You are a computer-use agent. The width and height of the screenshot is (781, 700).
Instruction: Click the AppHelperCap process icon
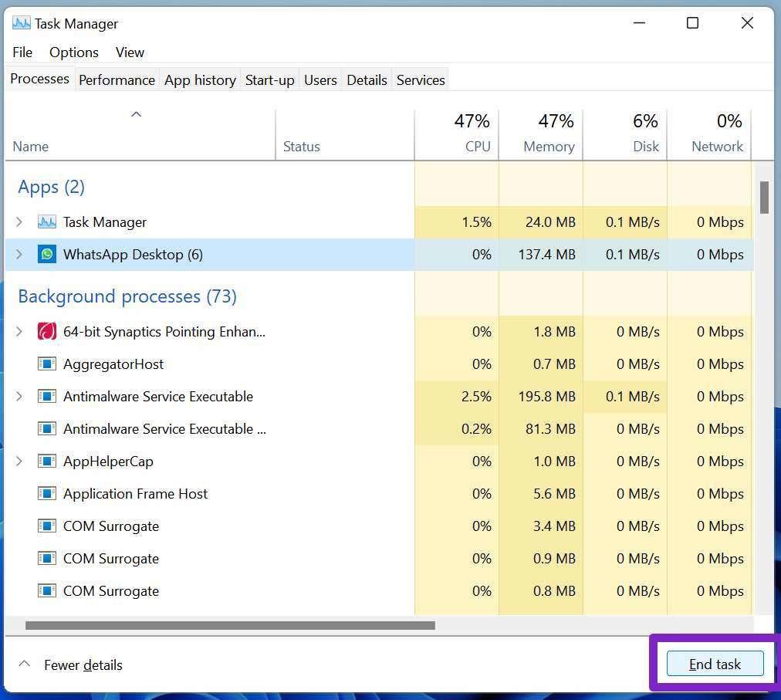[x=47, y=462]
